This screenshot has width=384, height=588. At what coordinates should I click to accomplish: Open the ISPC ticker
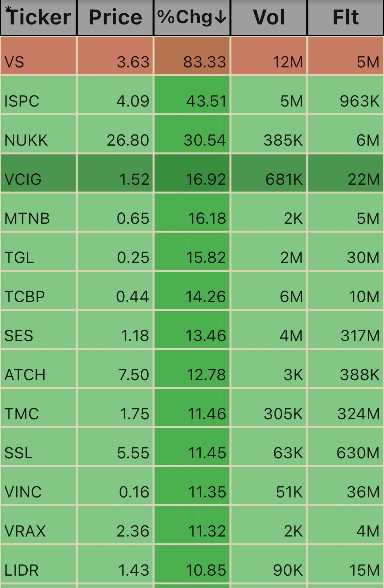(22, 101)
